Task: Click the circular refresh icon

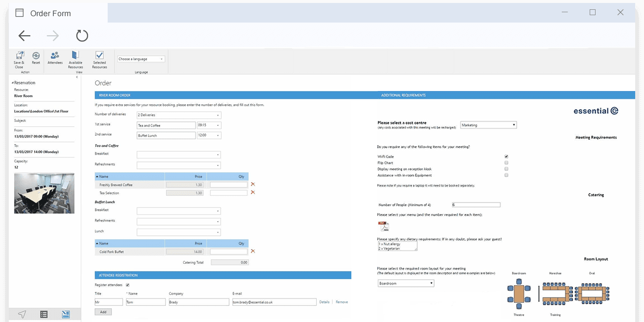Action: coord(82,35)
